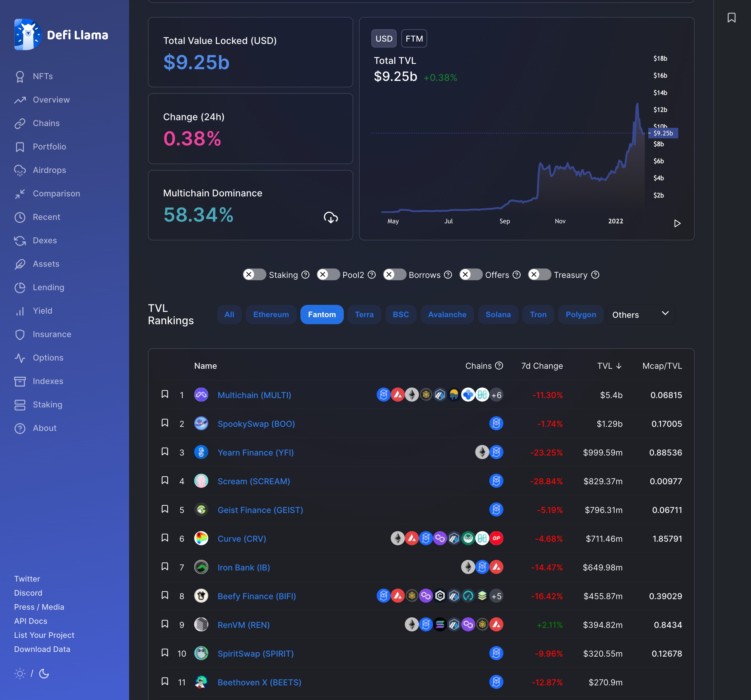Click the Dexes icon in sidebar
This screenshot has height=700, width=751.
pyautogui.click(x=19, y=241)
